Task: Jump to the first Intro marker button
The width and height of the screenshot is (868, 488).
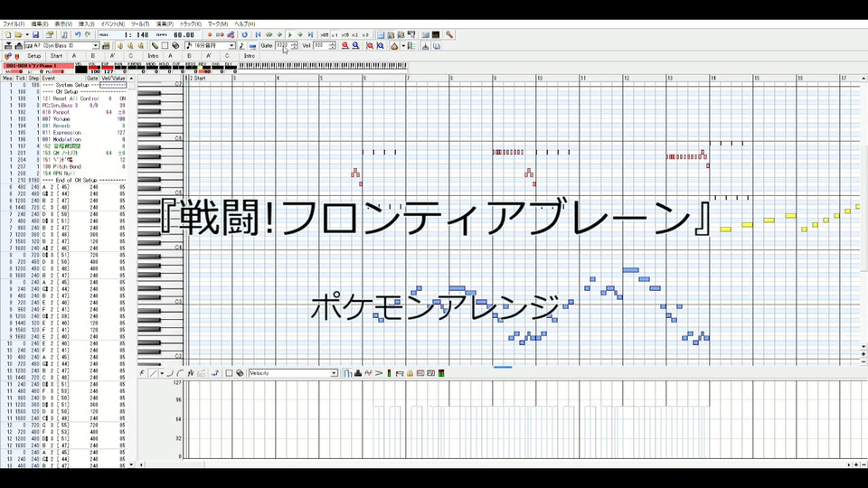Action: (x=153, y=56)
